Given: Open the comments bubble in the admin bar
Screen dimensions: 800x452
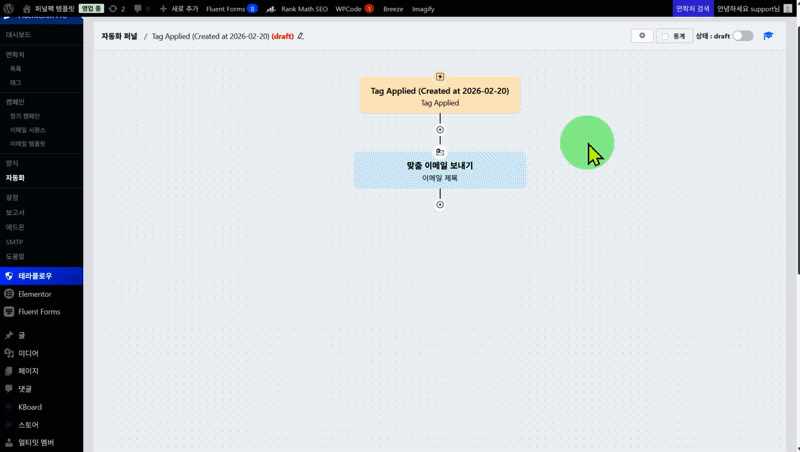Looking at the screenshot, I should pyautogui.click(x=142, y=8).
